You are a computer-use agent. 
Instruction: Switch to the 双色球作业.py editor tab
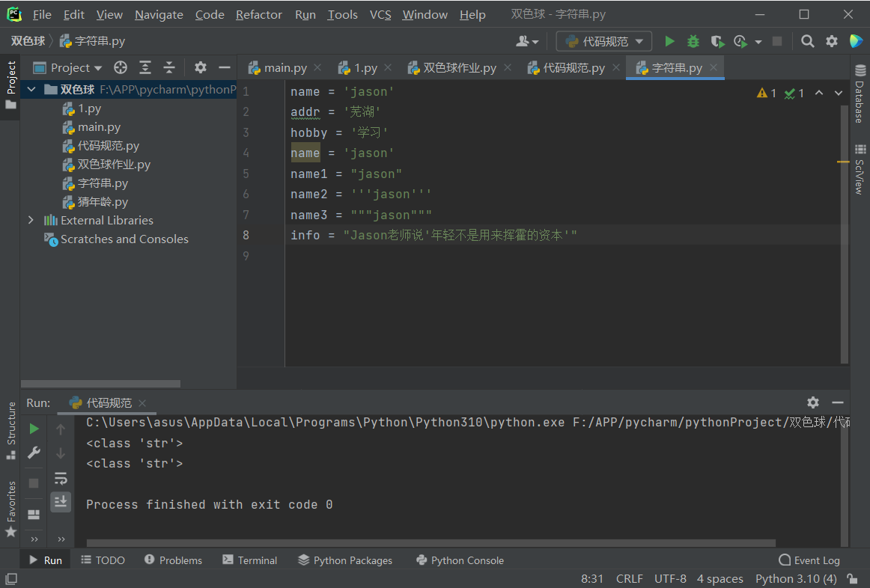pyautogui.click(x=458, y=68)
